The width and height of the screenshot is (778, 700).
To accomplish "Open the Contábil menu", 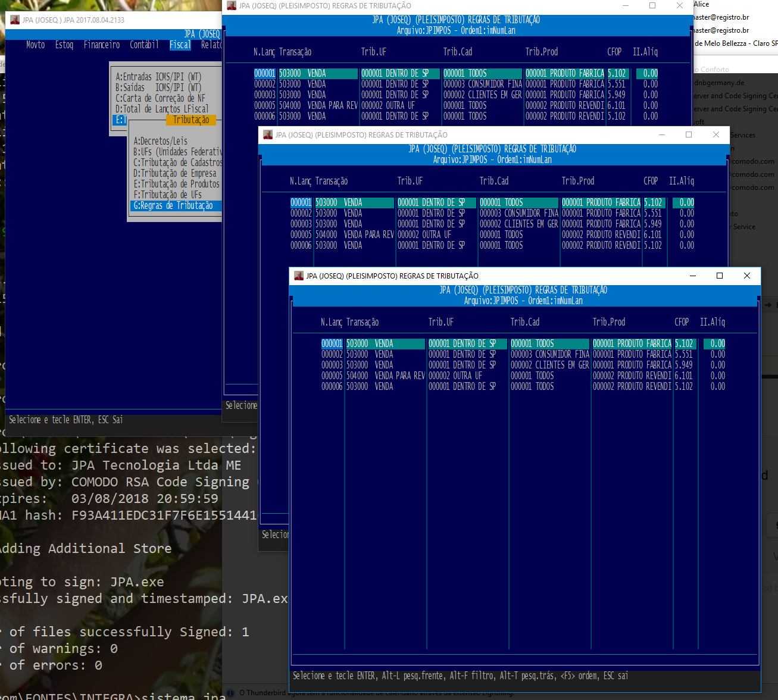I will click(x=144, y=45).
